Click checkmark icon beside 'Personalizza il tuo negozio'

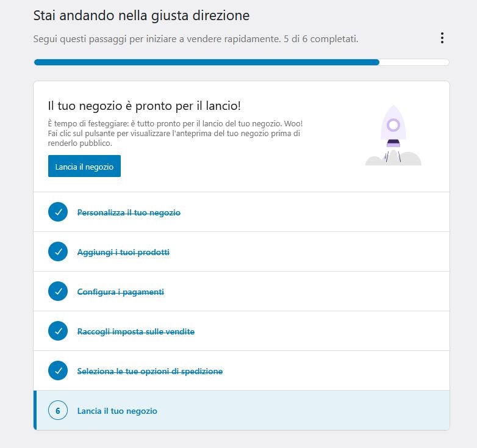[58, 212]
